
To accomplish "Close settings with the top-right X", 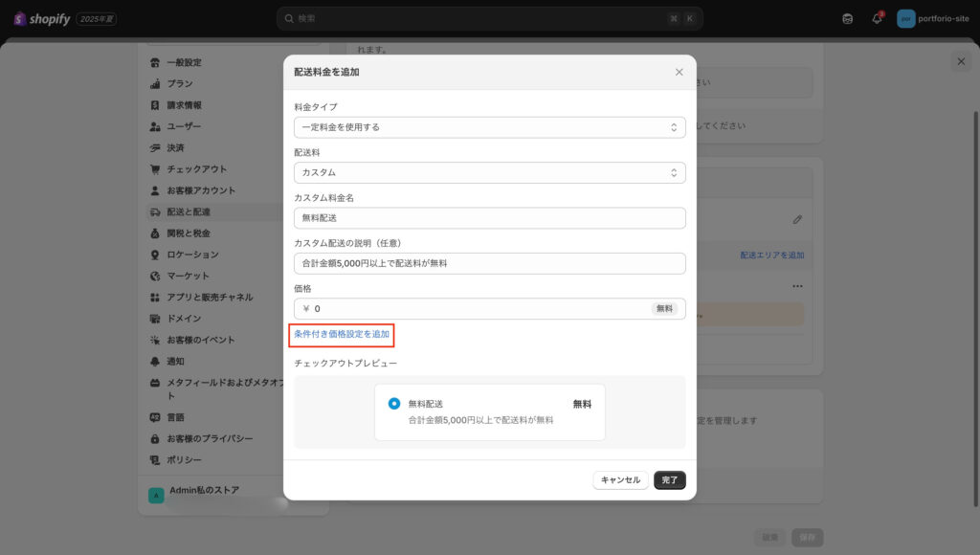I will pyautogui.click(x=961, y=61).
